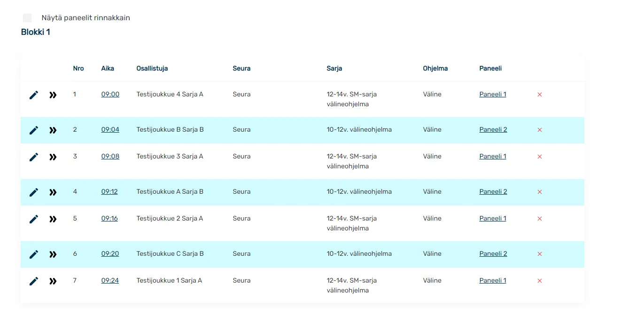Image resolution: width=644 pixels, height=316 pixels.
Task: Click the Seura column header
Action: click(x=241, y=68)
